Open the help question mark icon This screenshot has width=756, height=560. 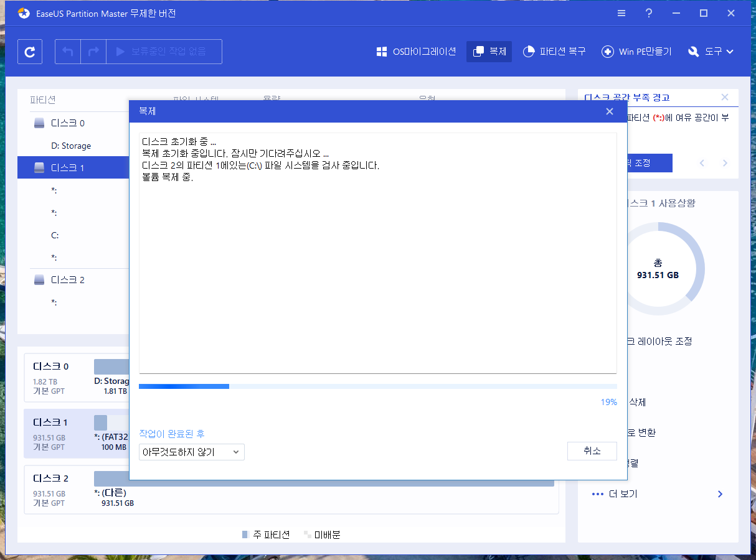click(649, 13)
